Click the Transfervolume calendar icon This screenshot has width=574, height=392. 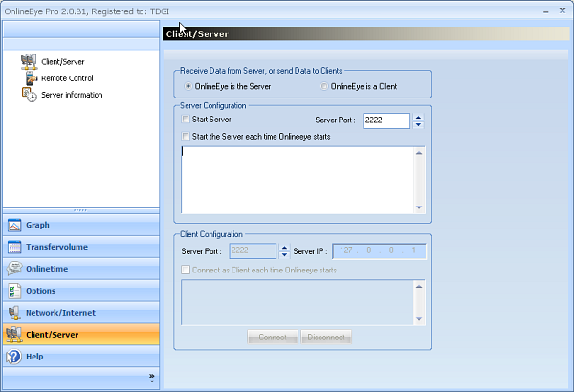click(x=14, y=247)
